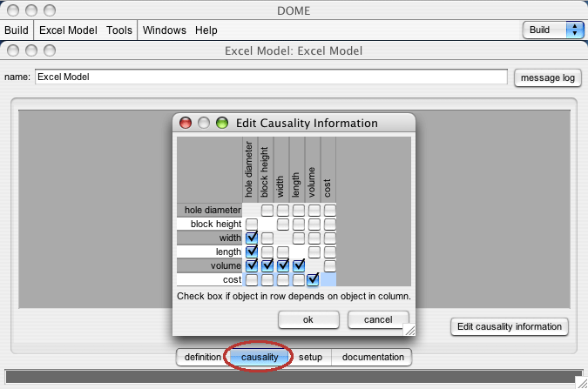Image resolution: width=588 pixels, height=389 pixels.
Task: Uncheck volume depends on length
Action: pos(299,265)
